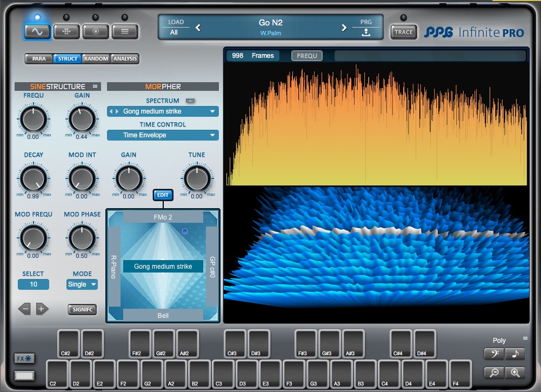Screen dimensions: 541x392
Task: Toggle the SIGNIFC button
Action: click(x=82, y=309)
